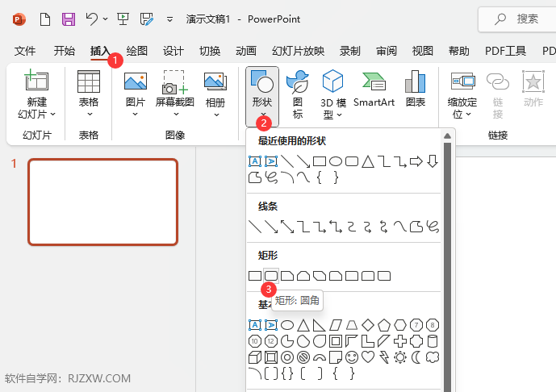Select the donut ring shape
This screenshot has height=392, width=556.
click(x=287, y=357)
